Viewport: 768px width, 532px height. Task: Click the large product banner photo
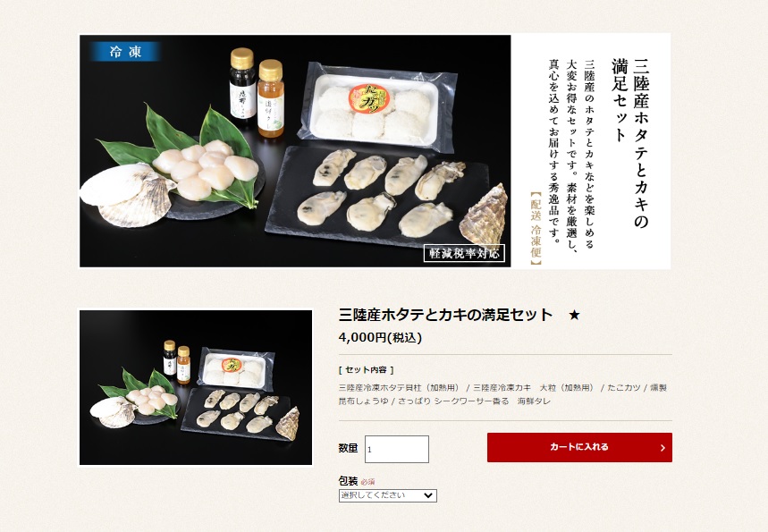pyautogui.click(x=295, y=151)
